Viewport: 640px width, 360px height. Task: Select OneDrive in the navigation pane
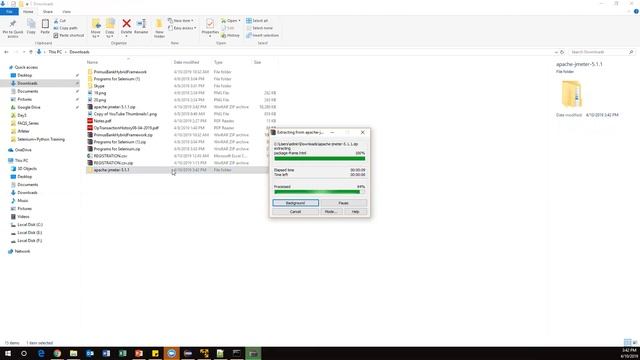23,150
